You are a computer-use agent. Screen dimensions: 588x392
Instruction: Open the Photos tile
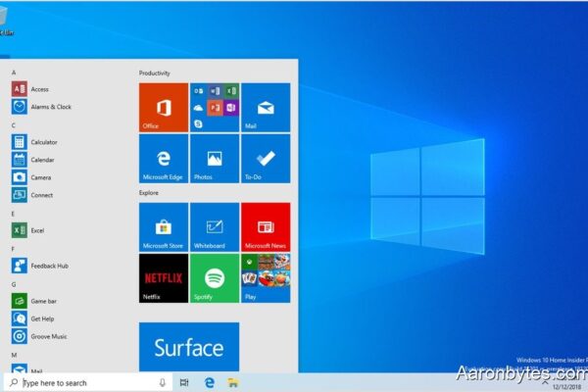point(214,159)
